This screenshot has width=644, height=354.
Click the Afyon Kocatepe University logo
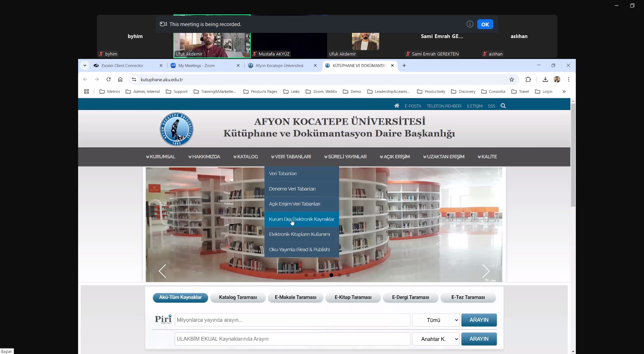click(x=176, y=129)
